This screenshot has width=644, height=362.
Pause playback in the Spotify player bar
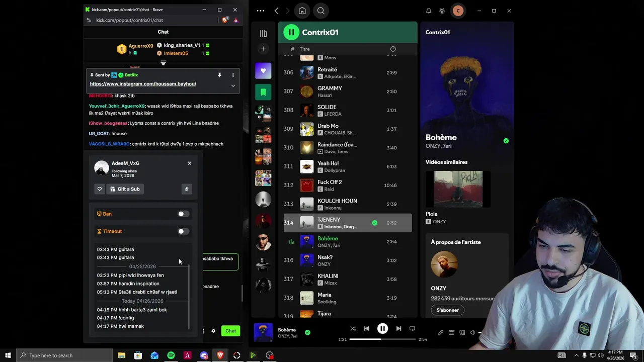[x=382, y=328]
